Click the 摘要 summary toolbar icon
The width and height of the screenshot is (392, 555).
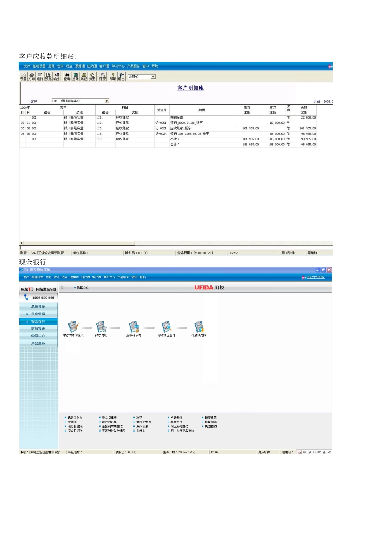point(92,76)
